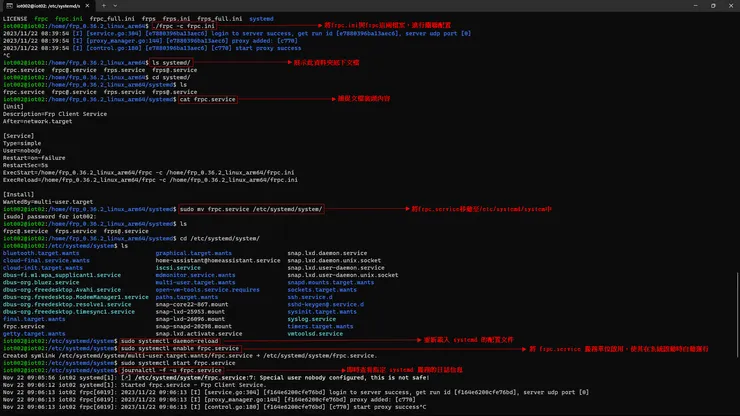Click the After=network.target line
The height and width of the screenshot is (416, 740).
[38, 121]
